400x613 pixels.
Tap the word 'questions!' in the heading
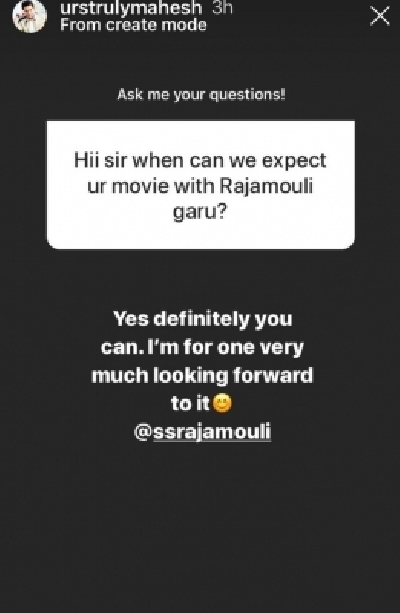pyautogui.click(x=248, y=95)
